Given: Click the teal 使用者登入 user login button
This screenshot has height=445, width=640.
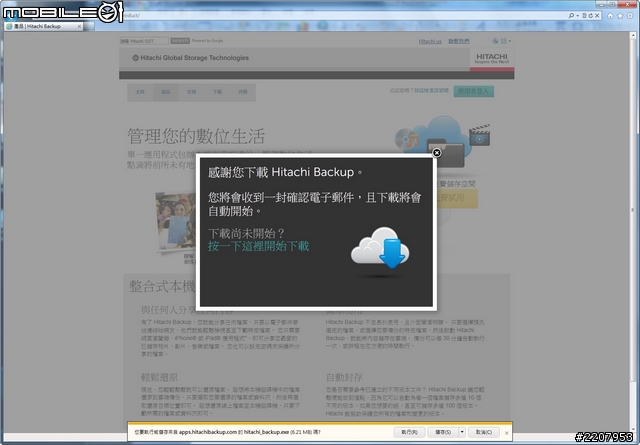Looking at the screenshot, I should pos(473,91).
